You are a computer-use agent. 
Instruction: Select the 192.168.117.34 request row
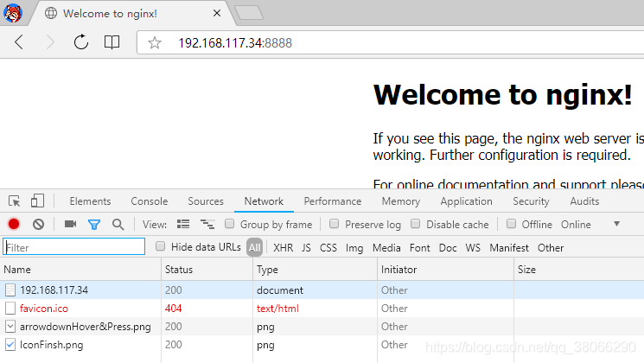(x=322, y=290)
